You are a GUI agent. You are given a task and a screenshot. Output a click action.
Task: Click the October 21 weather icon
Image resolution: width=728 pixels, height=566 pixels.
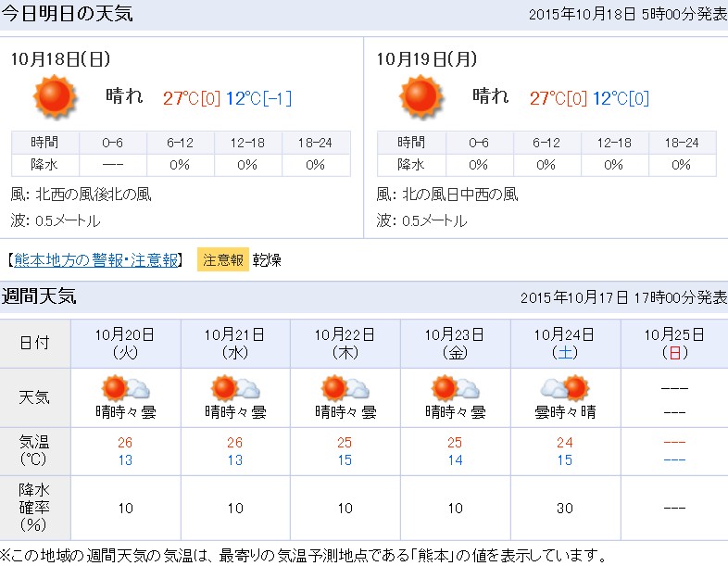(235, 387)
